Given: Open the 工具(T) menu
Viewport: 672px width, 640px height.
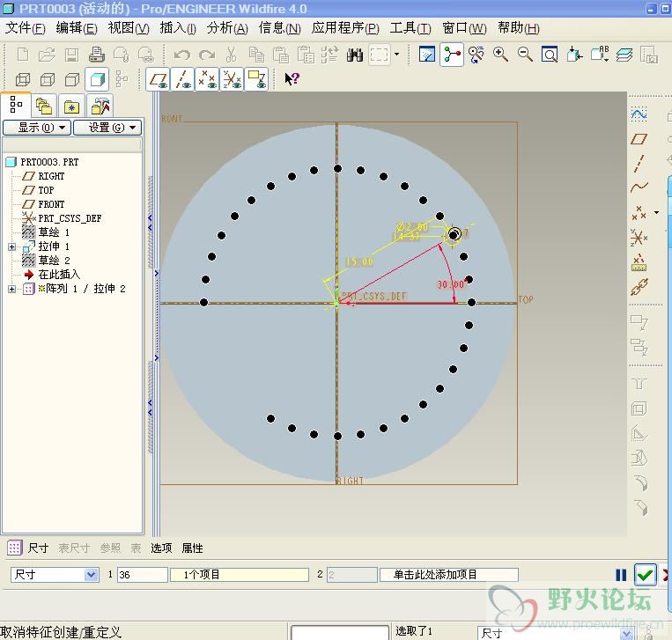Looking at the screenshot, I should pos(410,28).
